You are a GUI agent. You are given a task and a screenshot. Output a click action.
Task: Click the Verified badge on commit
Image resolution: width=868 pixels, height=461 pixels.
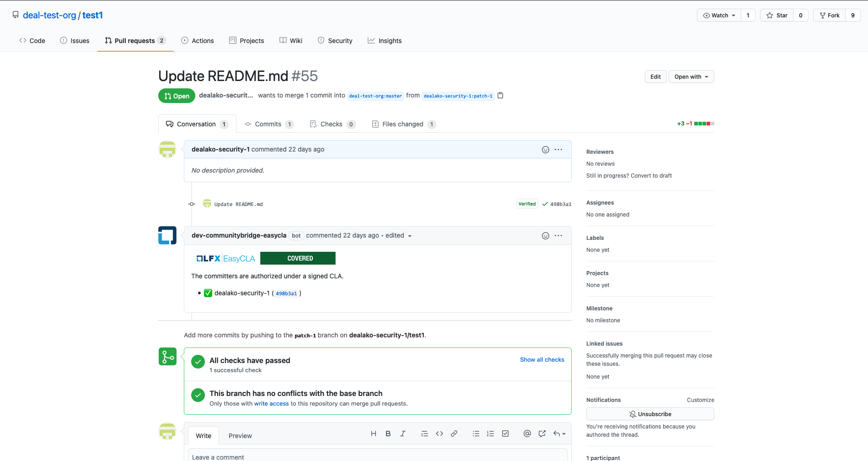(527, 204)
